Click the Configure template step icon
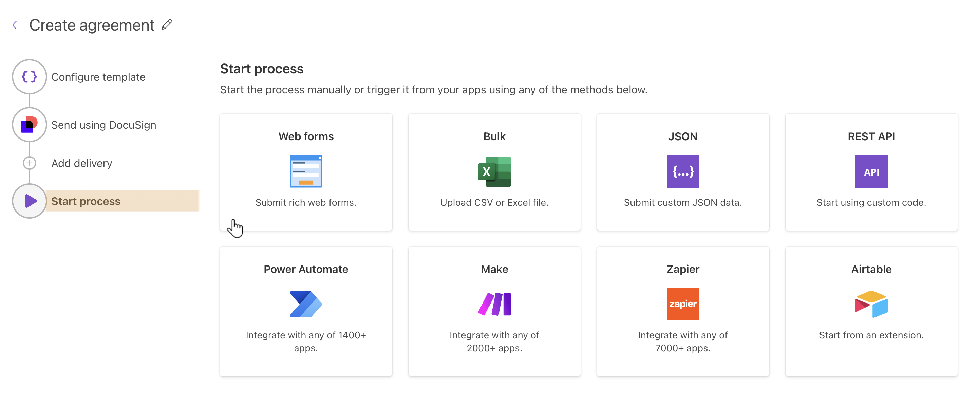Viewport: 980px width, 404px height. 29,76
